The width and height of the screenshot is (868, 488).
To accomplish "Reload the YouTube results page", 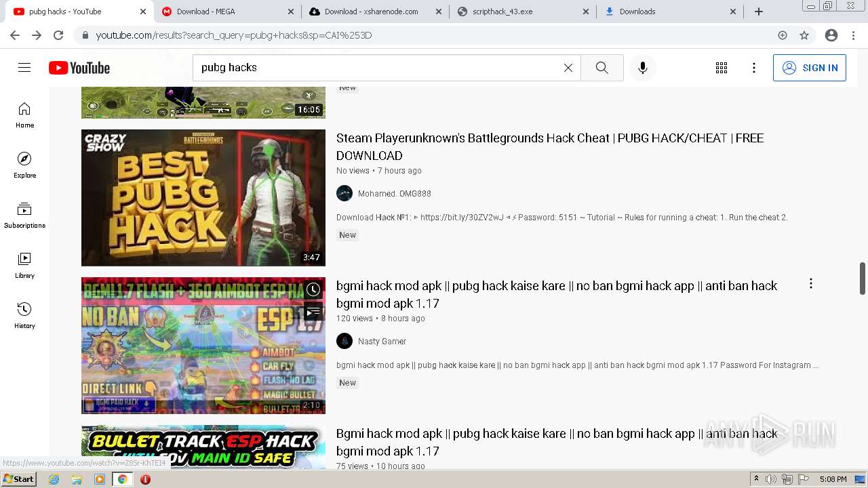I will coord(58,35).
